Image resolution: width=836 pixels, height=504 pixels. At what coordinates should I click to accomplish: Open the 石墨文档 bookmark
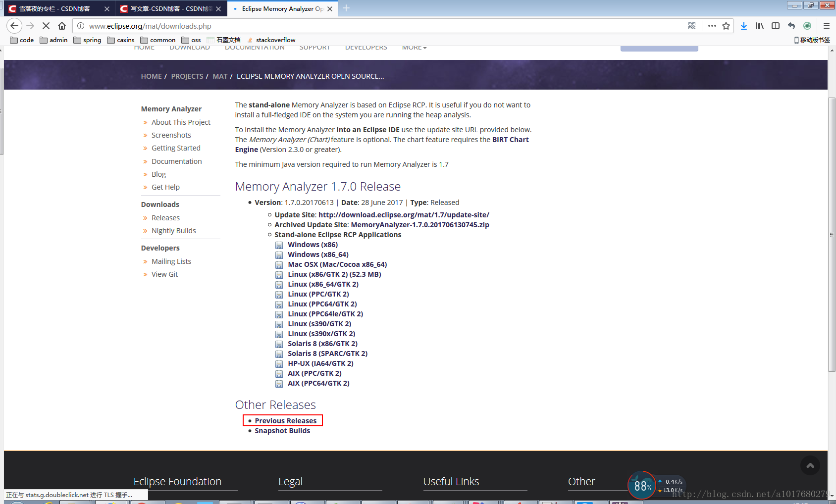tap(224, 40)
